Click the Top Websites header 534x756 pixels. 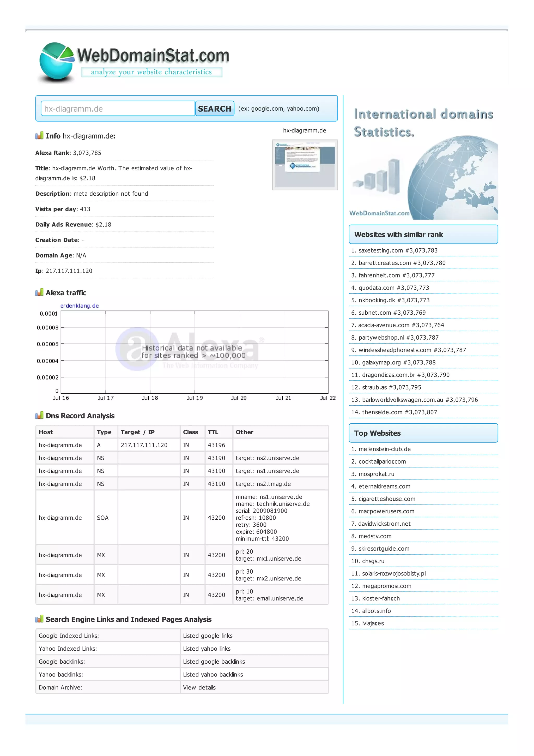(423, 433)
